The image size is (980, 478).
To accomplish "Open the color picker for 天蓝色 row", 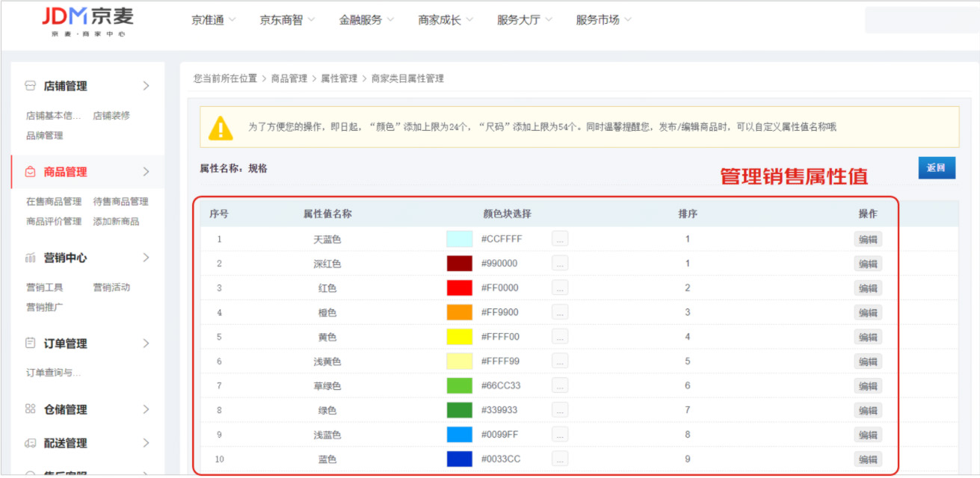I will [x=559, y=238].
